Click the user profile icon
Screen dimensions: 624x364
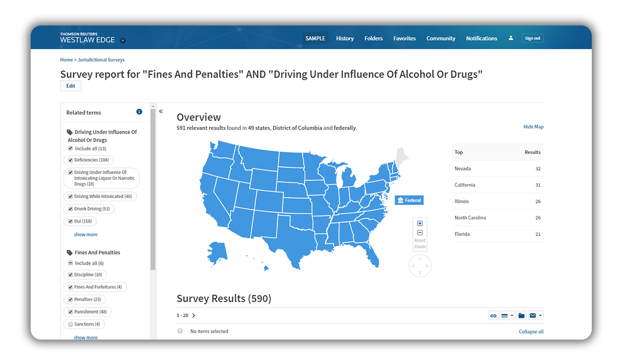pyautogui.click(x=511, y=38)
